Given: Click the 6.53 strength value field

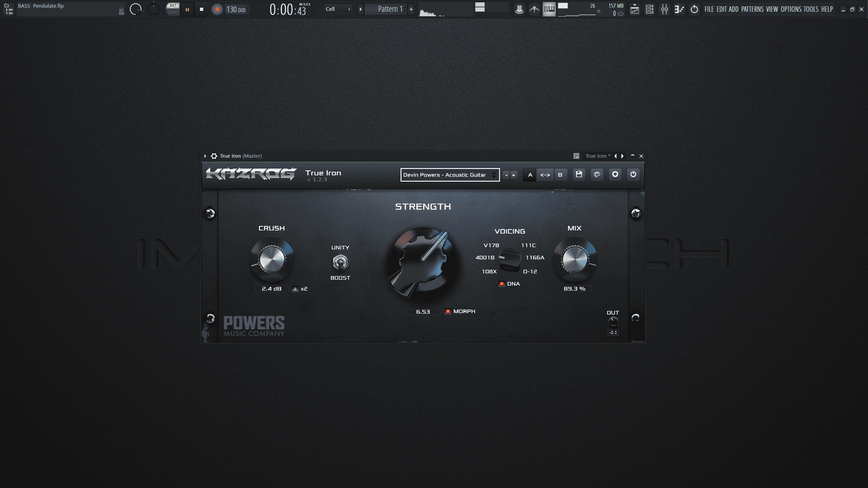Looking at the screenshot, I should click(x=423, y=312).
